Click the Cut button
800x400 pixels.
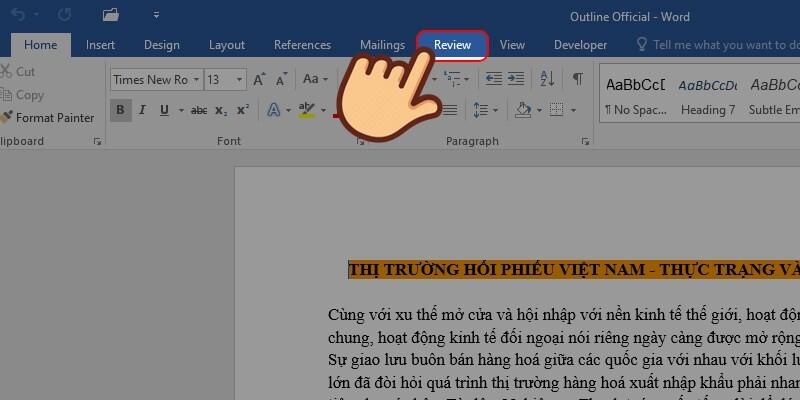click(x=17, y=72)
